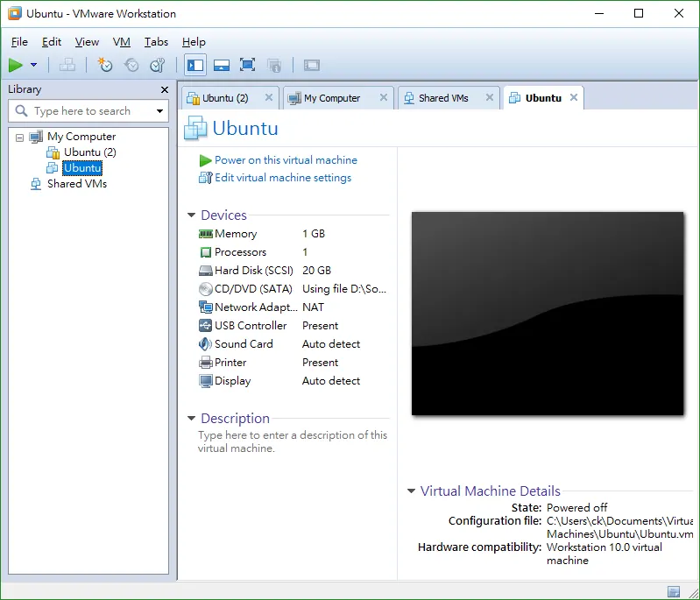Revert to snapshot using the toolbar icon
700x600 pixels.
point(131,65)
